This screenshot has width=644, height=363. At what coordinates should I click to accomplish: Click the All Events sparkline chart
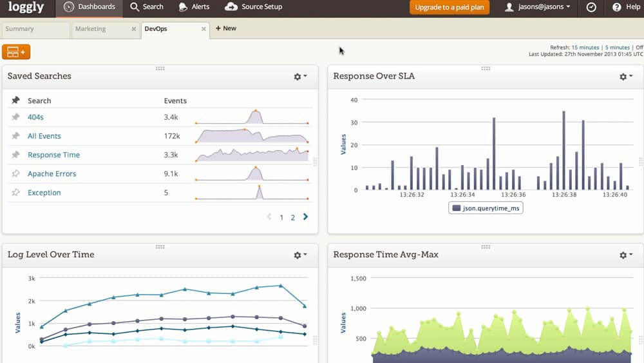pos(252,136)
